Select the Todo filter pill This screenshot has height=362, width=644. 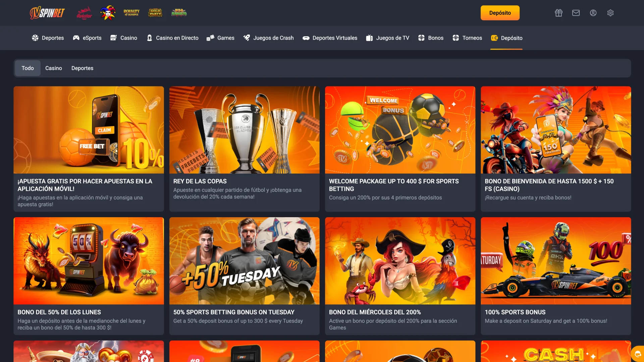point(28,68)
